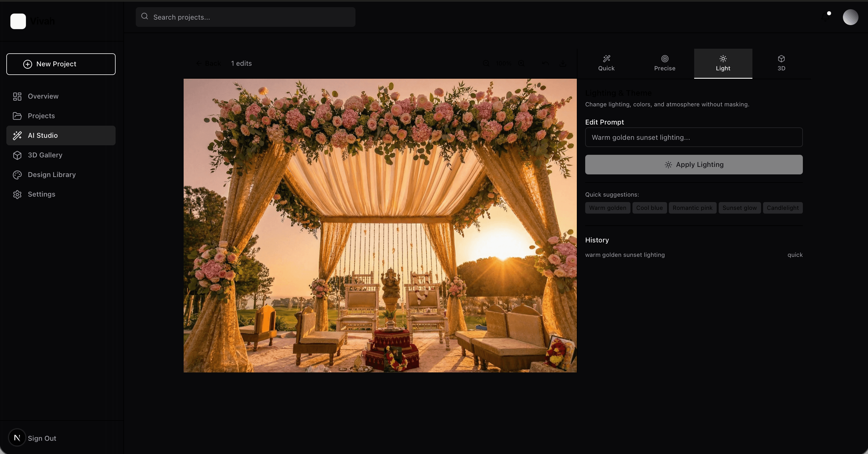Go Back from the editor

click(209, 63)
